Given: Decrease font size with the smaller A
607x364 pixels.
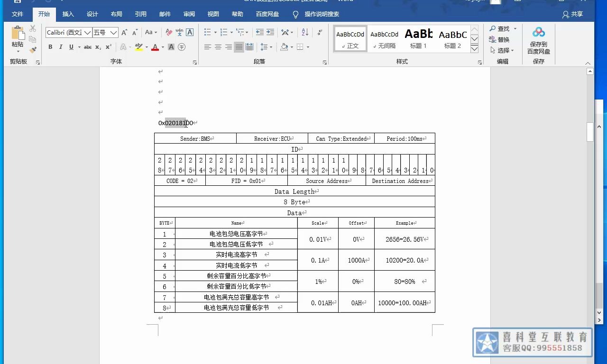Looking at the screenshot, I should tap(135, 33).
